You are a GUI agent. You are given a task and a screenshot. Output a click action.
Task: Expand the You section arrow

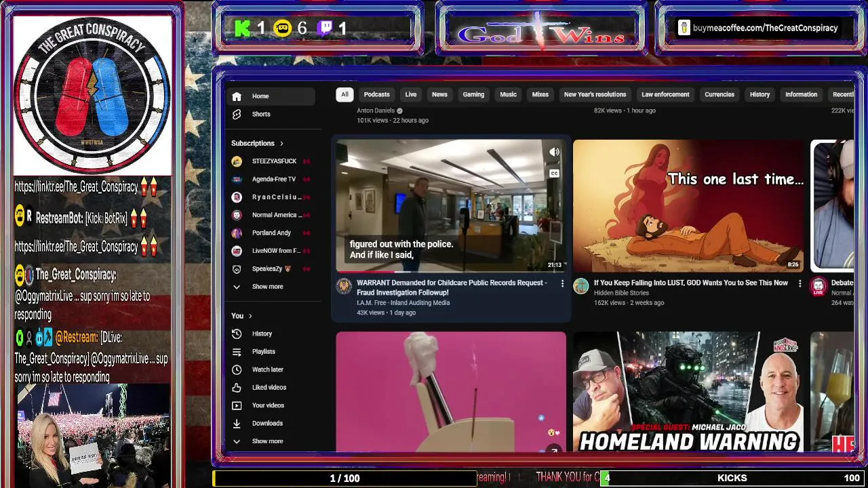[x=250, y=316]
